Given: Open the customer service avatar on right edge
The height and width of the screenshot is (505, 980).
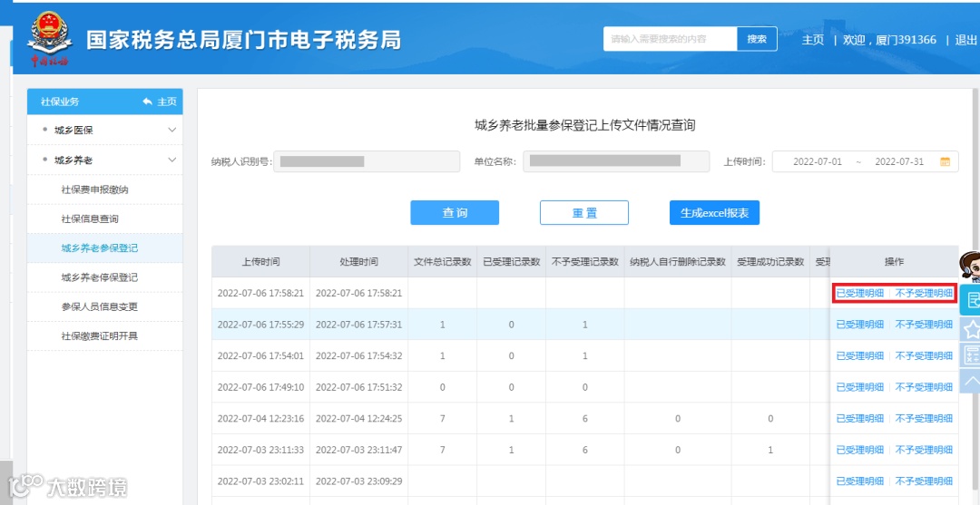Looking at the screenshot, I should click(x=970, y=267).
